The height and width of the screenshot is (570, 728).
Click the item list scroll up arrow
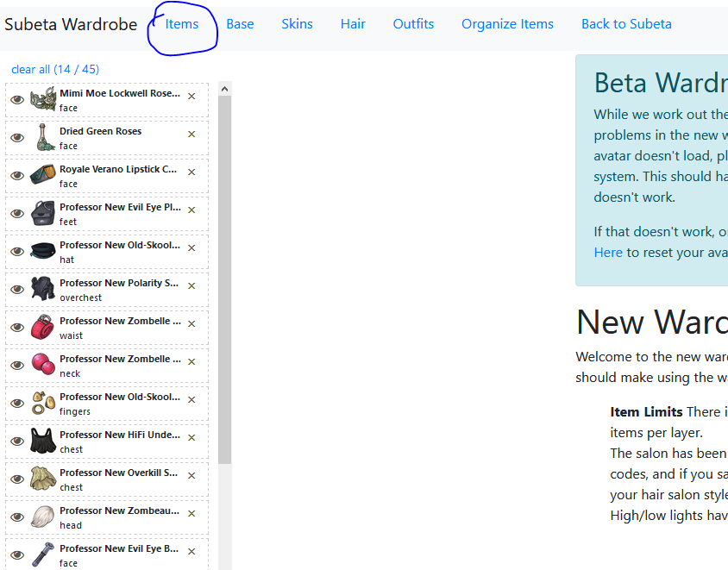pyautogui.click(x=225, y=89)
